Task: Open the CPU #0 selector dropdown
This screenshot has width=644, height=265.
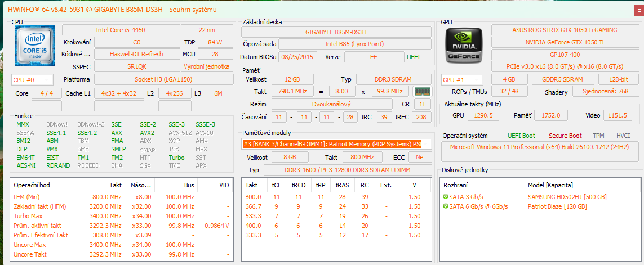Action: [x=32, y=79]
